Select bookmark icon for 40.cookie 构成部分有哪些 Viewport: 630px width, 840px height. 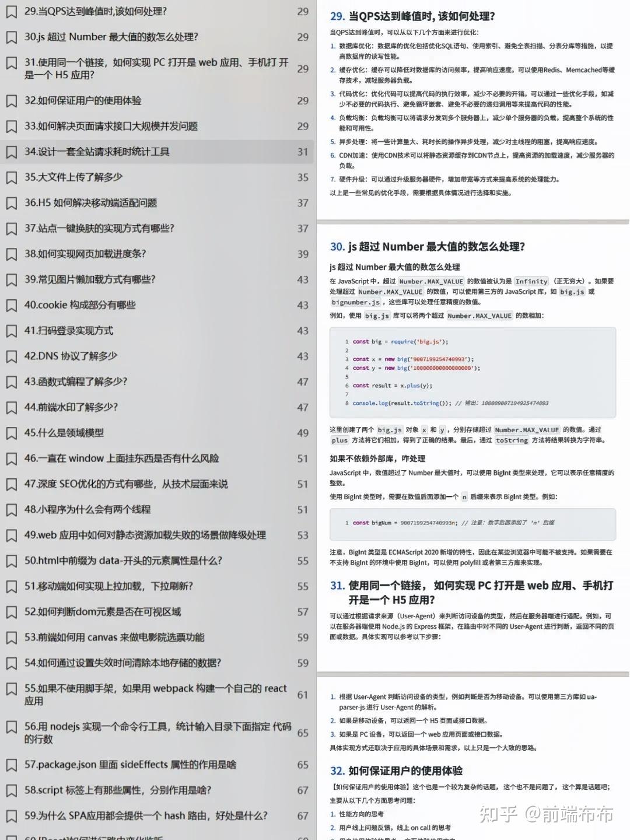11,305
